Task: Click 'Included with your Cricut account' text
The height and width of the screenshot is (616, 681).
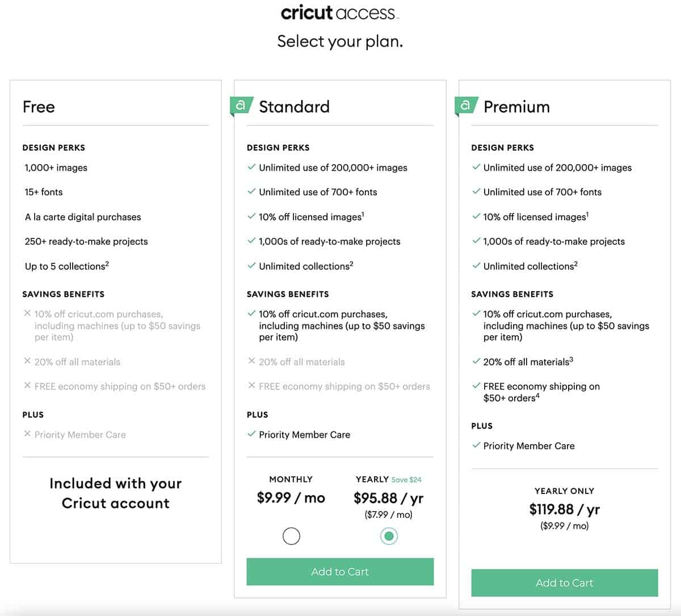Action: pyautogui.click(x=116, y=493)
